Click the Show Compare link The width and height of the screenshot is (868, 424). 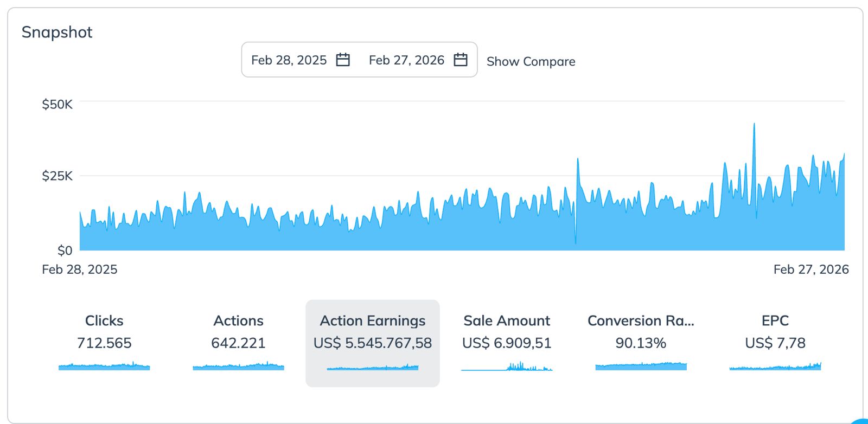(x=531, y=61)
